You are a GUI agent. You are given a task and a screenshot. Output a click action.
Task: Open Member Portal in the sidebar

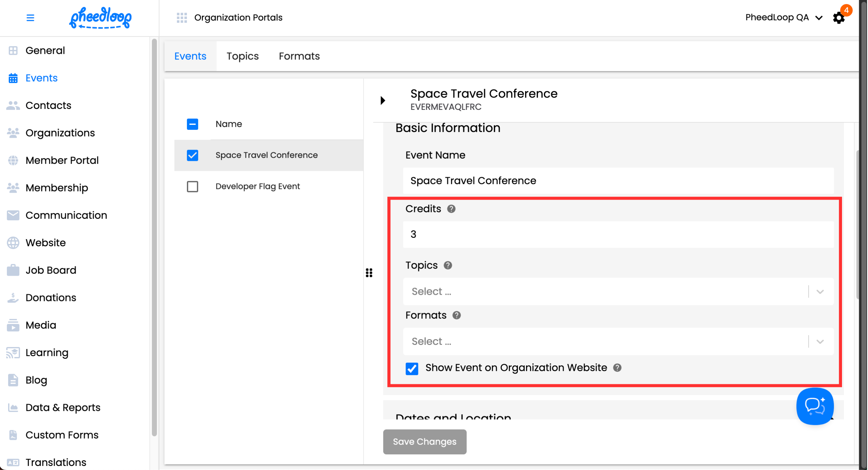(62, 160)
